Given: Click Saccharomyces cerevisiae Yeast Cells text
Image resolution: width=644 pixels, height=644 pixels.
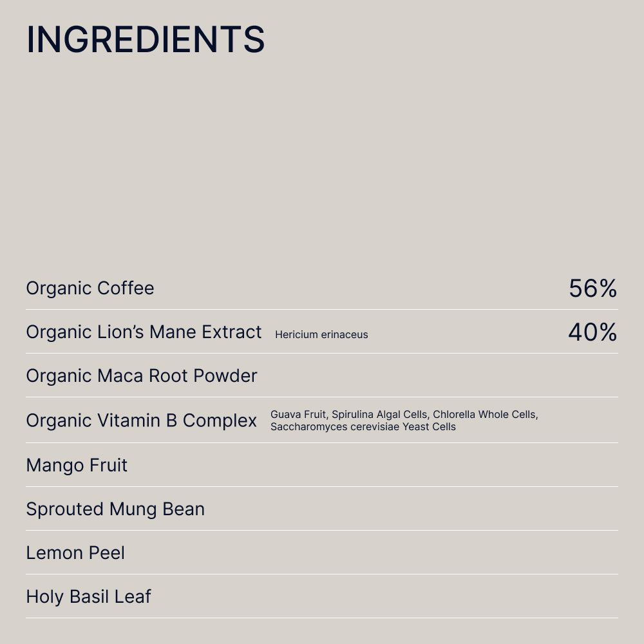Looking at the screenshot, I should pyautogui.click(x=363, y=426).
